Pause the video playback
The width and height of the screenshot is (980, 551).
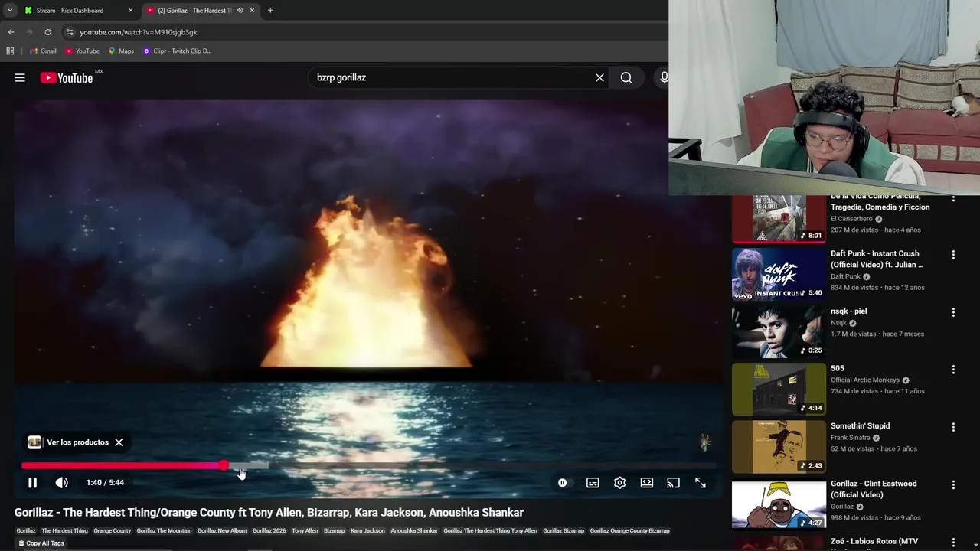[x=32, y=483]
